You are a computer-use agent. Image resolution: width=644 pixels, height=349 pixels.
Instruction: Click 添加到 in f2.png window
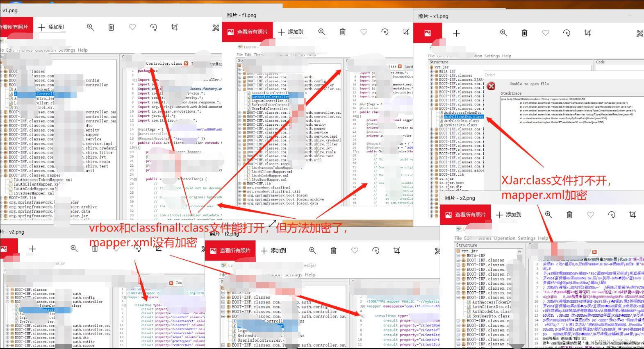[x=273, y=250]
